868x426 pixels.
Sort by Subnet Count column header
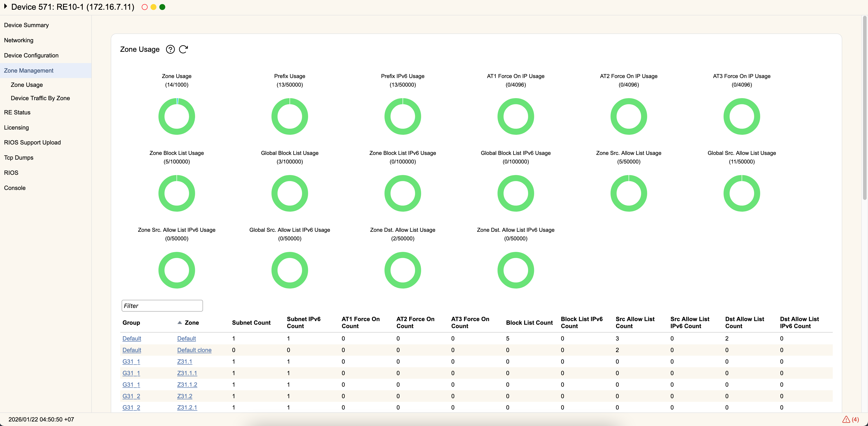pyautogui.click(x=251, y=322)
